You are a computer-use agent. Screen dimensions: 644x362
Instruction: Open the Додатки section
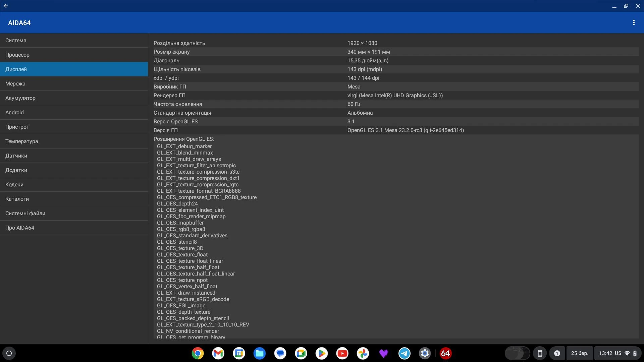(74, 170)
